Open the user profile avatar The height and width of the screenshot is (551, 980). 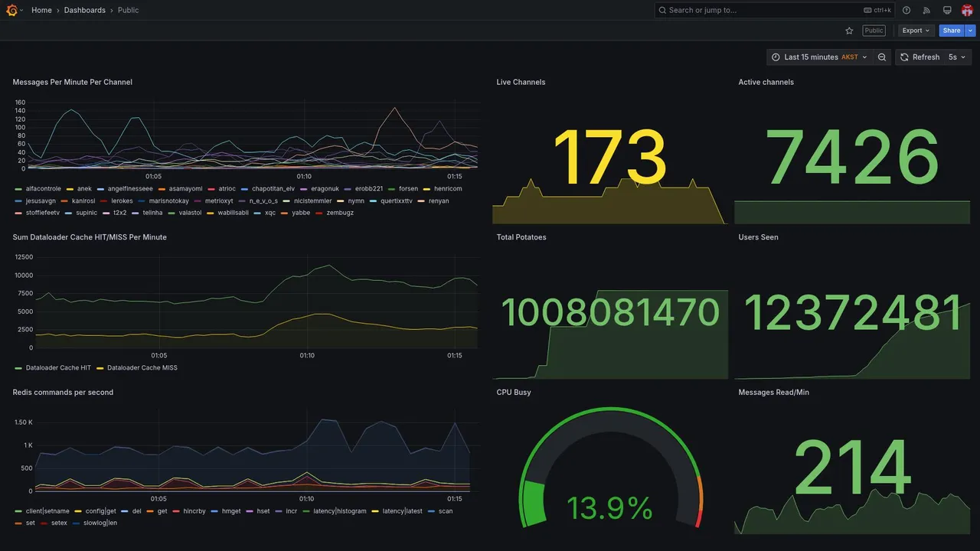tap(967, 10)
